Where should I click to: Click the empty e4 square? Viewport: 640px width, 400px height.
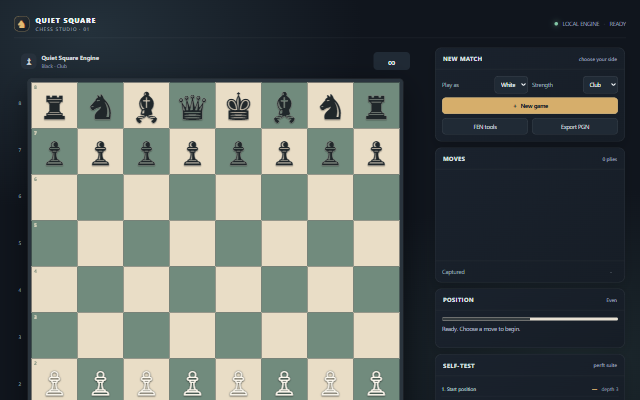238,289
